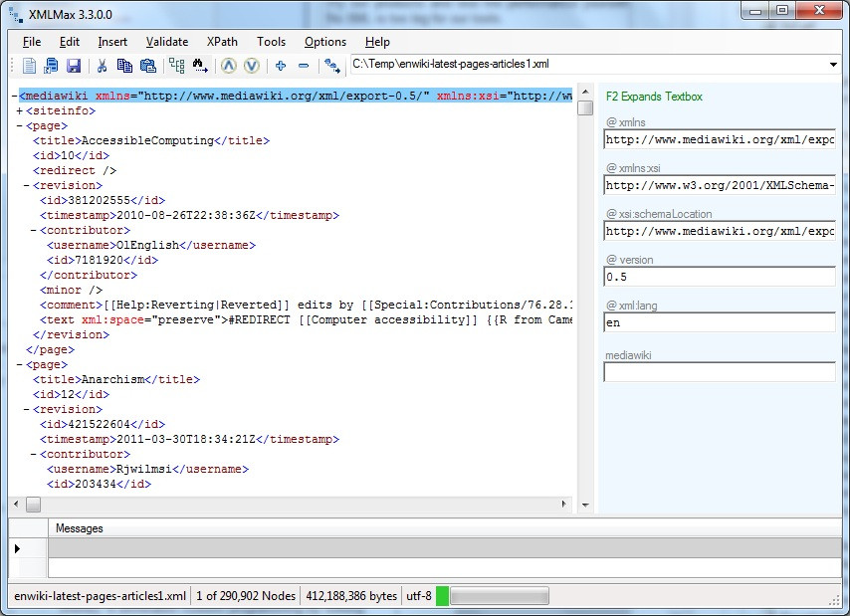
Task: Click the @xmlns attribute text box
Action: pyautogui.click(x=720, y=139)
